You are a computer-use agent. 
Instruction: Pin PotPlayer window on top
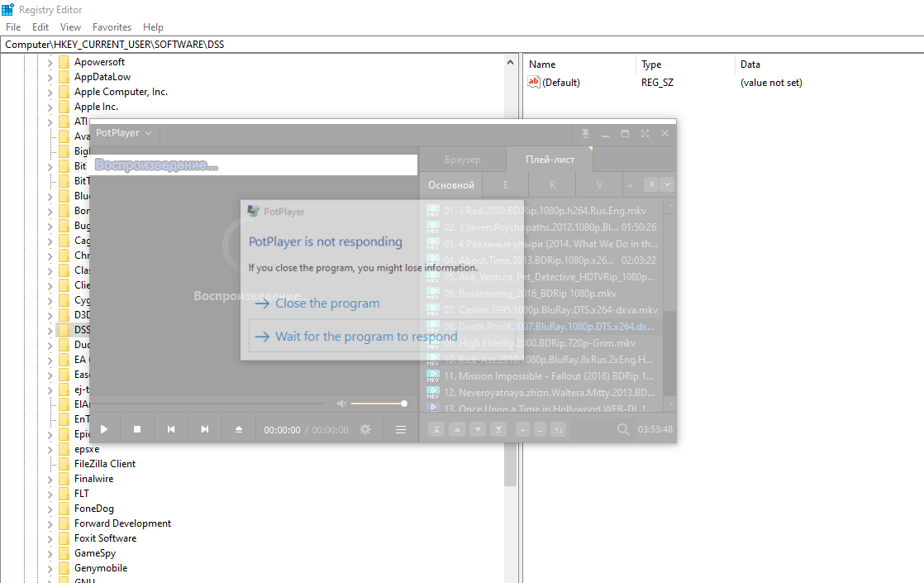(x=585, y=134)
